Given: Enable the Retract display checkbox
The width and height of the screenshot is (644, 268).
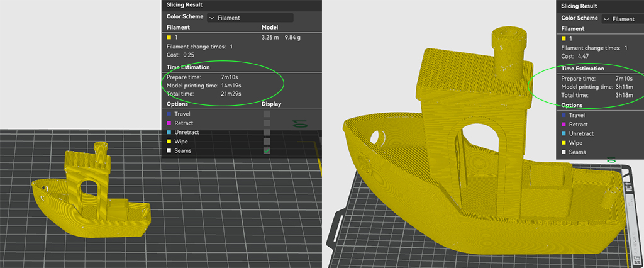Looking at the screenshot, I should [267, 123].
